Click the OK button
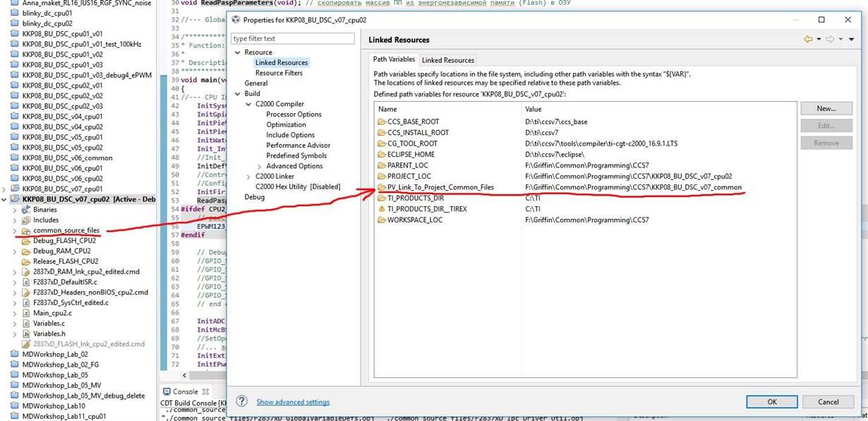The height and width of the screenshot is (421, 868). (x=772, y=401)
